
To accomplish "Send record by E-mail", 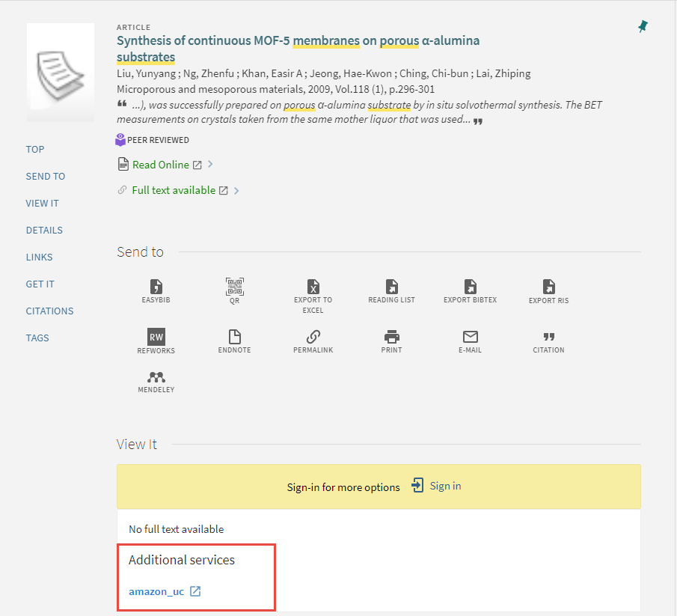I will 470,338.
